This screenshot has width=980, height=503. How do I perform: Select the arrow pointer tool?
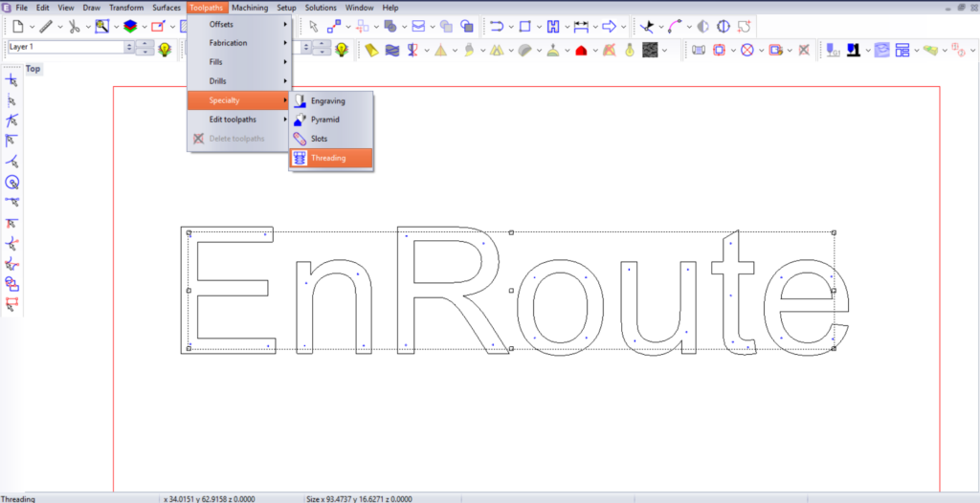pyautogui.click(x=314, y=26)
